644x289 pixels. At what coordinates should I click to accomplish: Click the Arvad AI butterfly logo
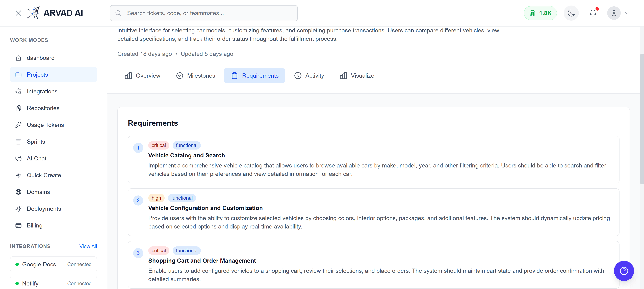[x=34, y=13]
